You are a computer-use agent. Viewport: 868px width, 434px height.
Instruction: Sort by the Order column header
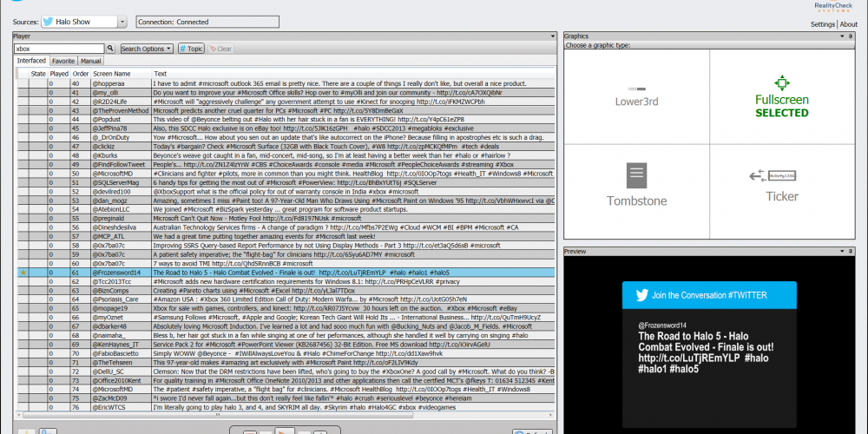81,73
